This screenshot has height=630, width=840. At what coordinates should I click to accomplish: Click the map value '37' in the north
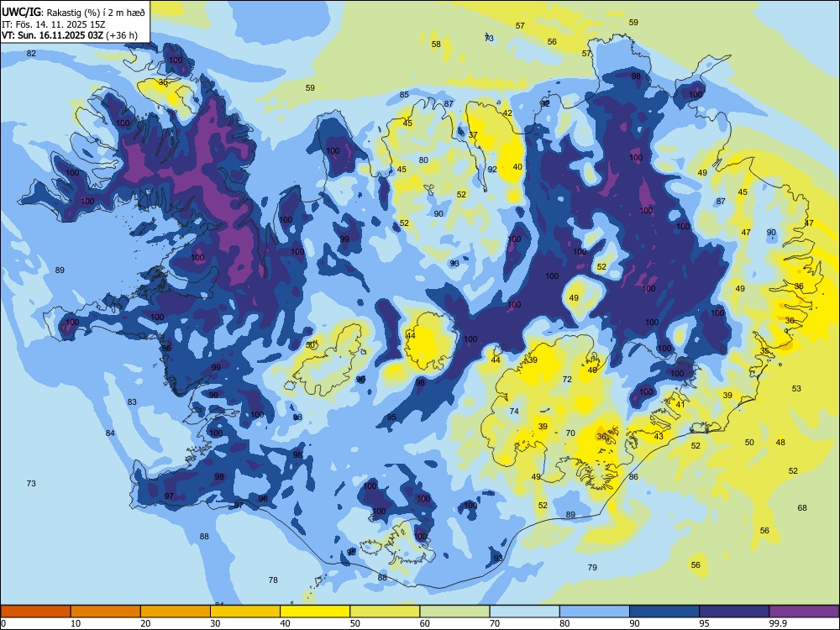pos(473,135)
